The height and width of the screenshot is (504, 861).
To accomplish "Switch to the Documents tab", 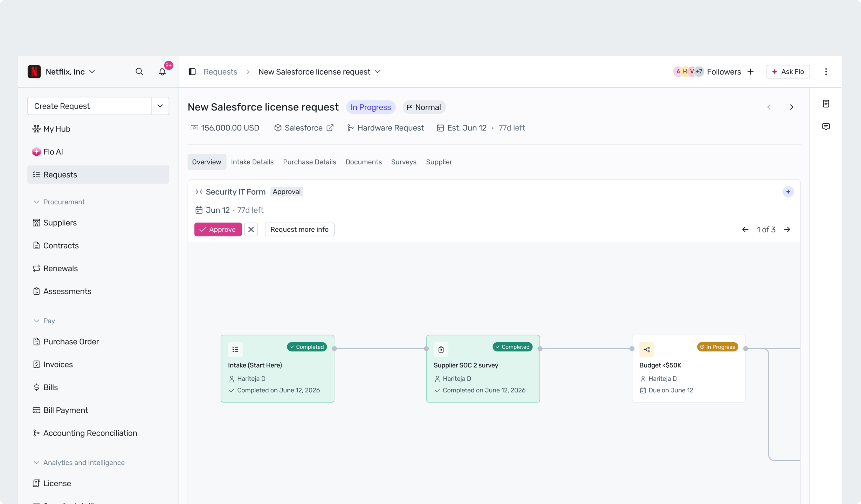I will (364, 162).
